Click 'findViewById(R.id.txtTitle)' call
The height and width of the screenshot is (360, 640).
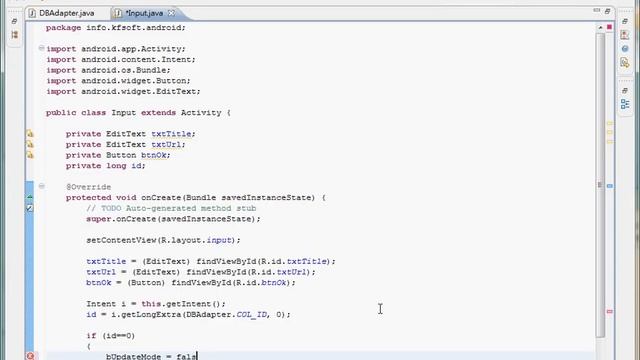(x=263, y=261)
